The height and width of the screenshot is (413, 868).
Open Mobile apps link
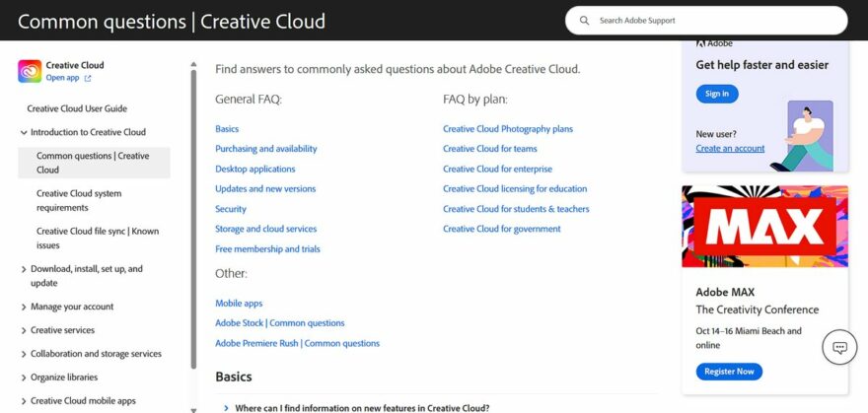coord(239,304)
